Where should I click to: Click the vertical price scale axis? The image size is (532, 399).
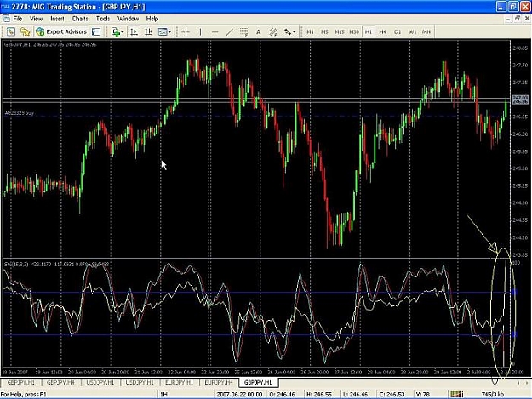pyautogui.click(x=520, y=149)
